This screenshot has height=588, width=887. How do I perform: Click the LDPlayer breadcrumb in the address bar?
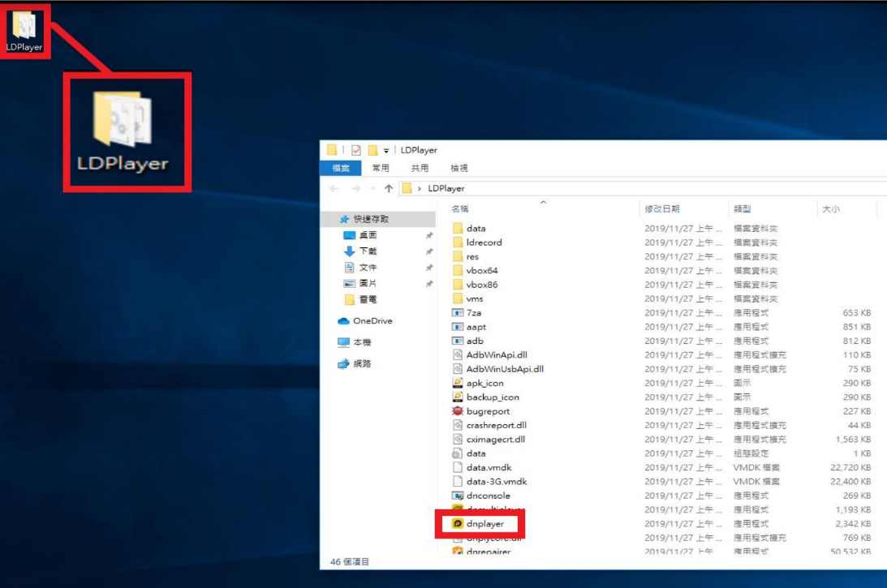point(446,188)
